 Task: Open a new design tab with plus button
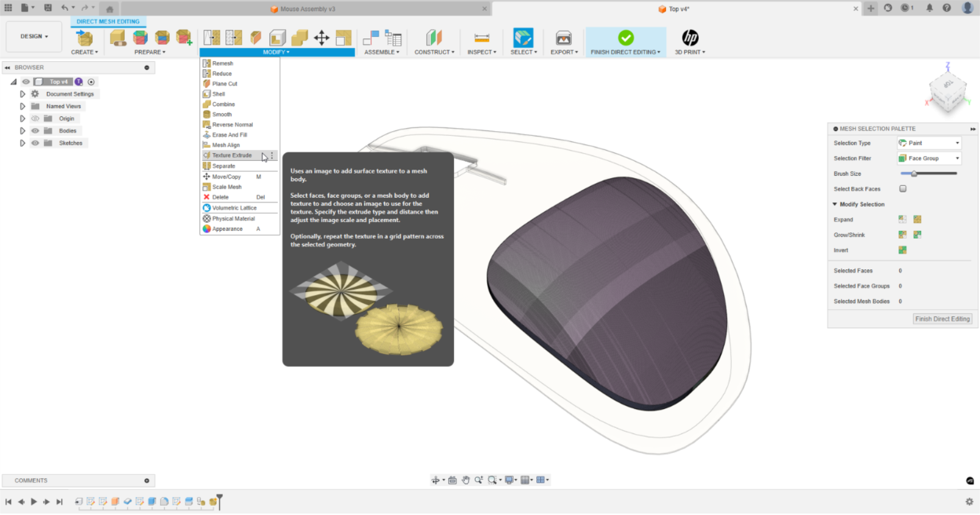[871, 8]
